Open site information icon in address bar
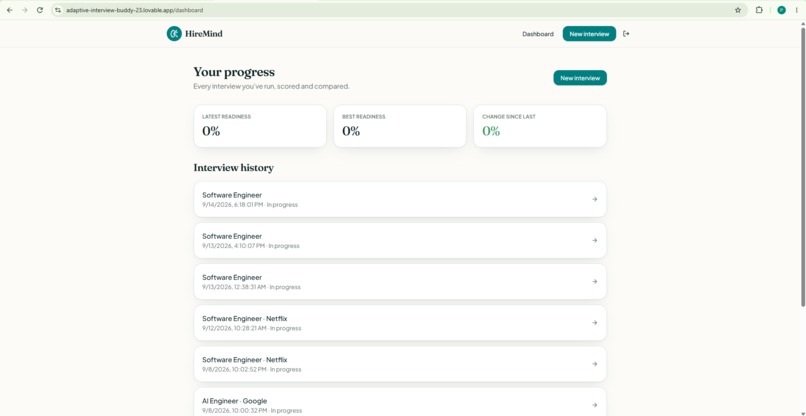The width and height of the screenshot is (806, 416). point(58,10)
